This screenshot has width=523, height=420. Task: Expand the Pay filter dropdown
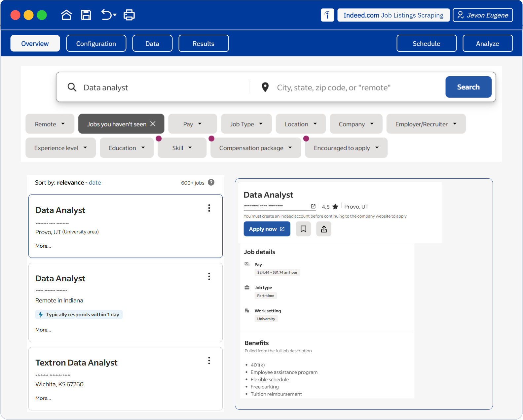click(193, 124)
